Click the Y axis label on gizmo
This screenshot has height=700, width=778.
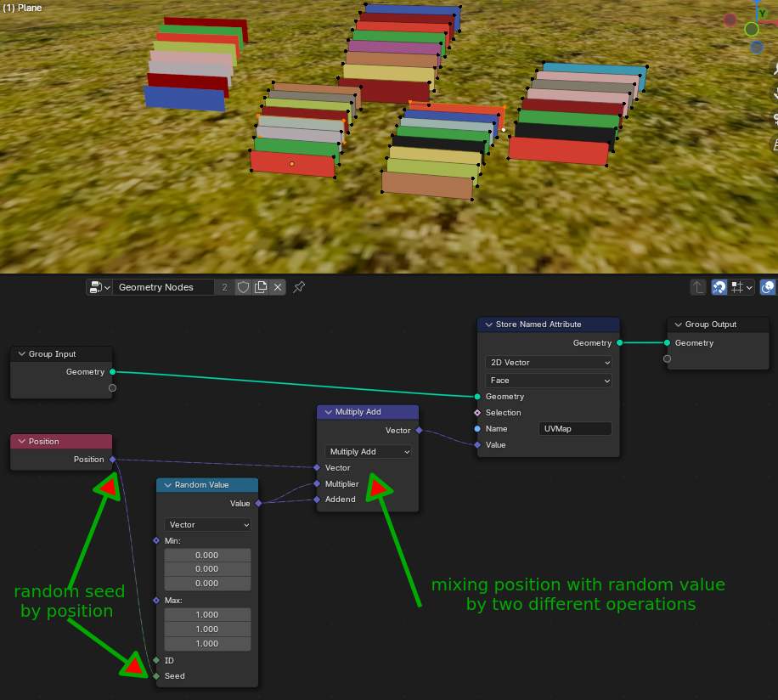coord(762,14)
